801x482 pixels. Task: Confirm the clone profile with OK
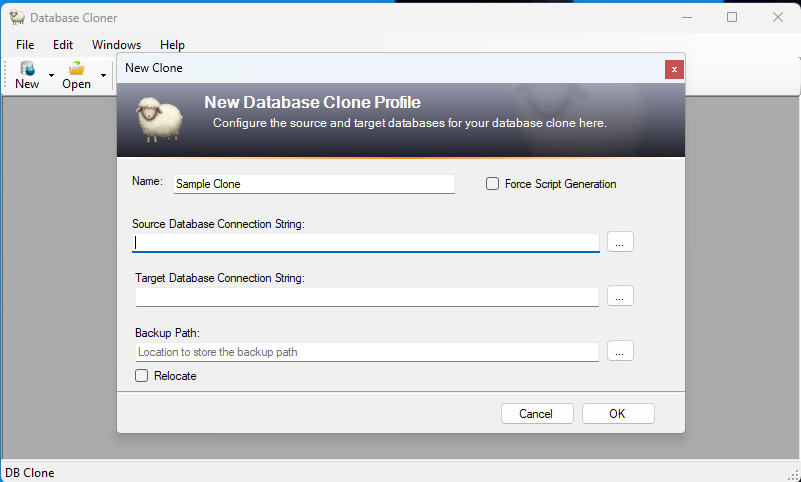point(618,414)
